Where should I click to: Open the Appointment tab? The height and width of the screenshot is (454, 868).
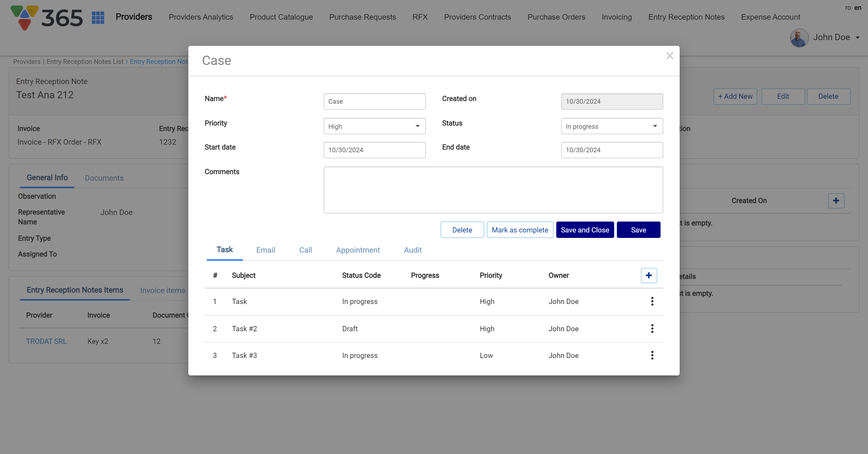coord(358,250)
